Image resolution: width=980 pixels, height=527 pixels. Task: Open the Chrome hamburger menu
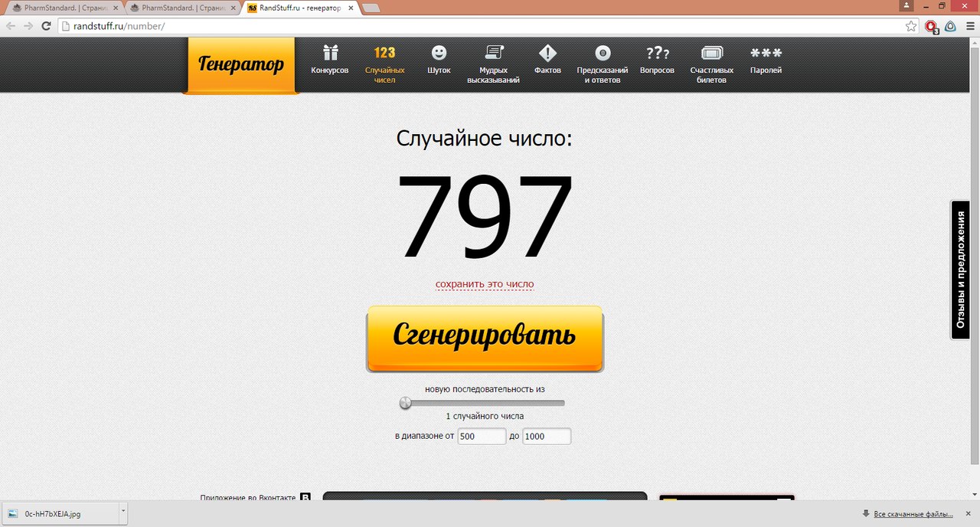(970, 26)
